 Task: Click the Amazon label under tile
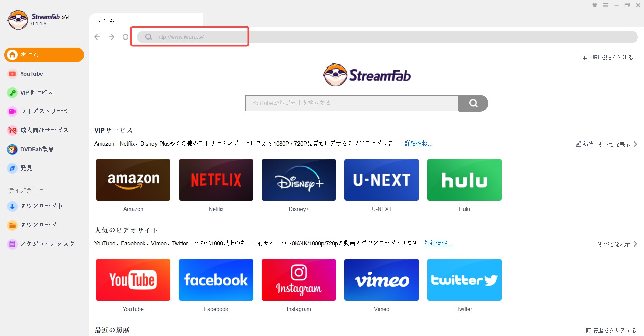coord(133,209)
